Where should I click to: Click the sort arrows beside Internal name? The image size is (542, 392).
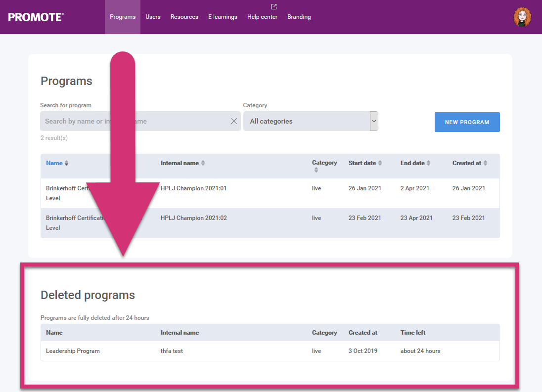pos(204,163)
